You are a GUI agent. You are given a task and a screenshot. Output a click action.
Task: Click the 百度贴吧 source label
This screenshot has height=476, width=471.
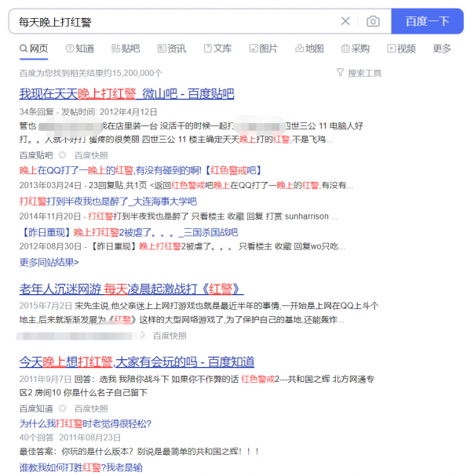(x=36, y=155)
